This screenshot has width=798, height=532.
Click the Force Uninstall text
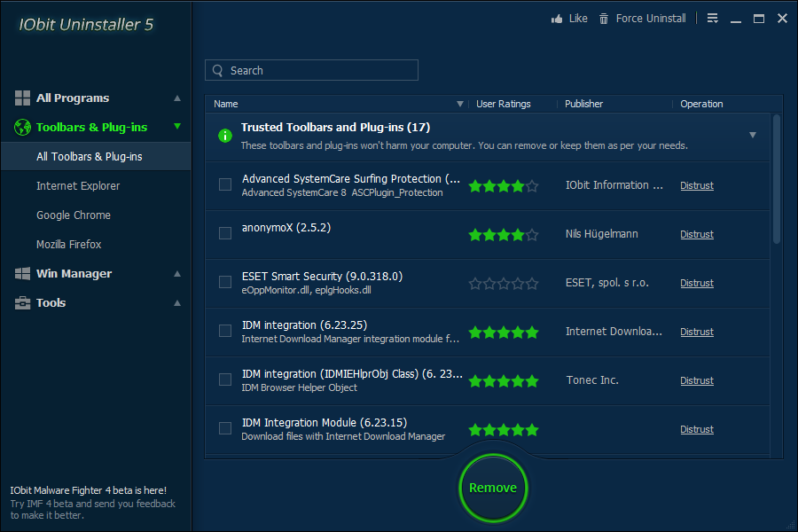(x=651, y=19)
